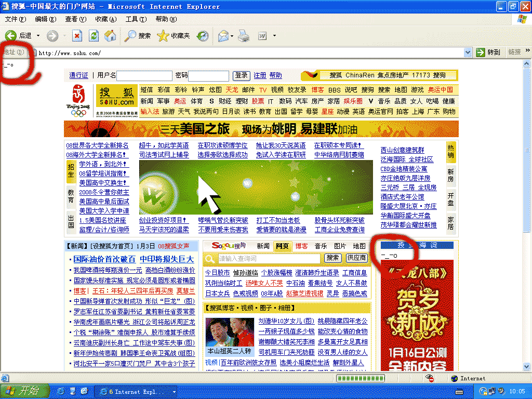Open headline 国际油价首次破百

click(104, 259)
